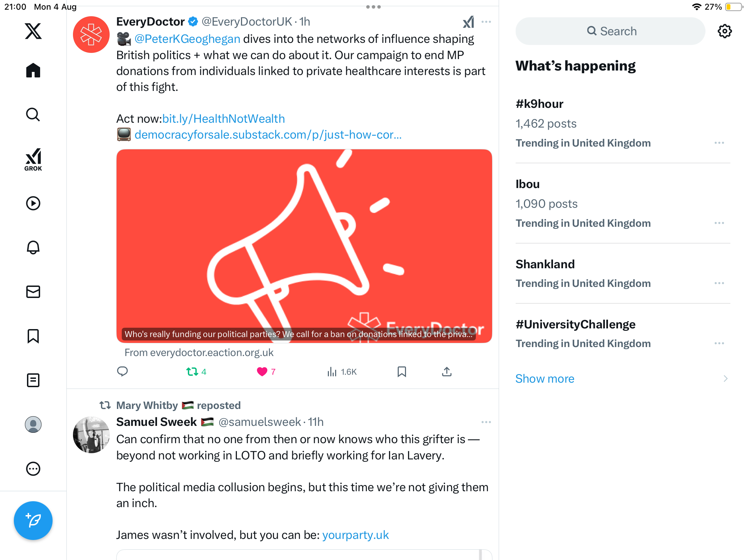Open the Lists icon in sidebar

[33, 380]
